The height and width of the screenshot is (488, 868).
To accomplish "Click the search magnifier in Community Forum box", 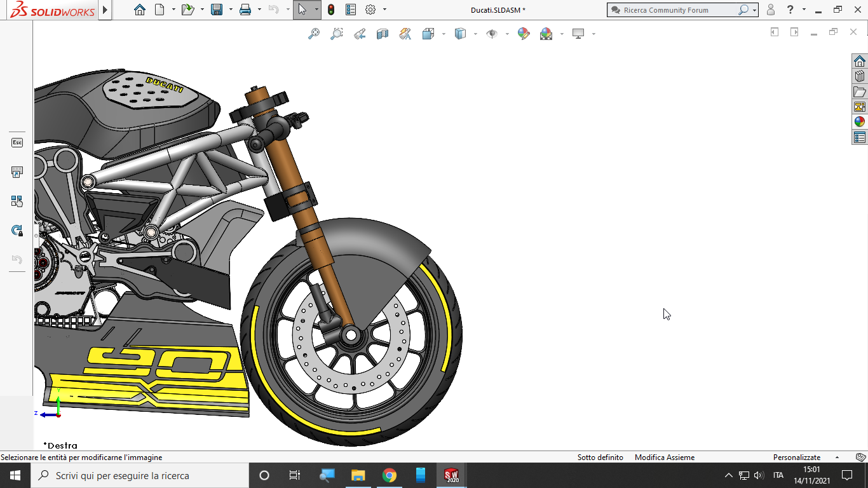I will tap(743, 10).
